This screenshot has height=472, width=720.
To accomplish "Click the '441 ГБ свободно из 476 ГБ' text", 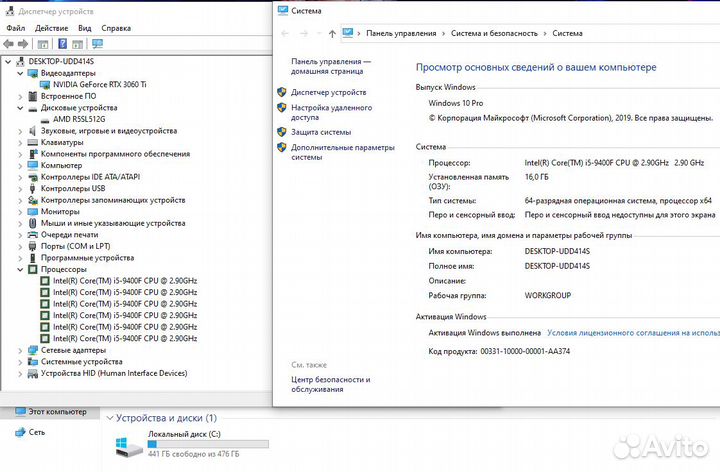I will pyautogui.click(x=193, y=454).
